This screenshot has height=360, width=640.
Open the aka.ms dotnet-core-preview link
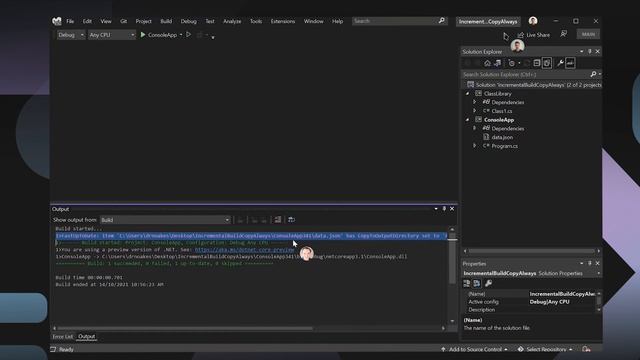[244, 250]
